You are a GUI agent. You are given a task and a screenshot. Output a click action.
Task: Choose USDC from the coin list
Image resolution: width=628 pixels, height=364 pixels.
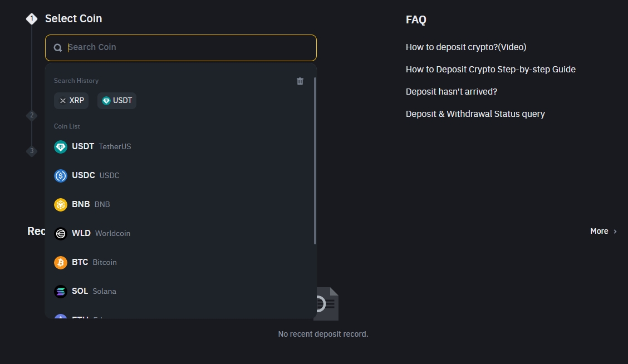180,175
